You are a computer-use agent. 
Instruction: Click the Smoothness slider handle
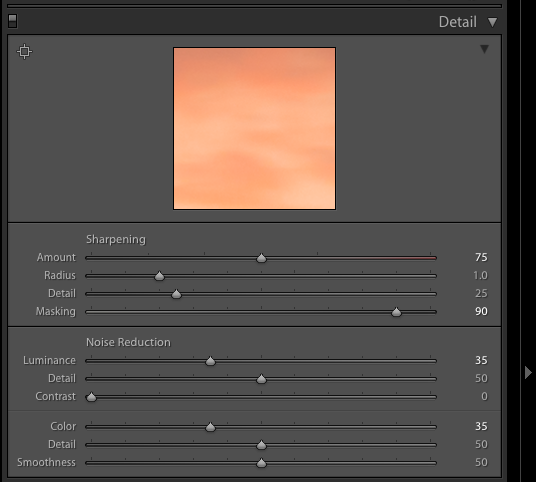tap(262, 463)
